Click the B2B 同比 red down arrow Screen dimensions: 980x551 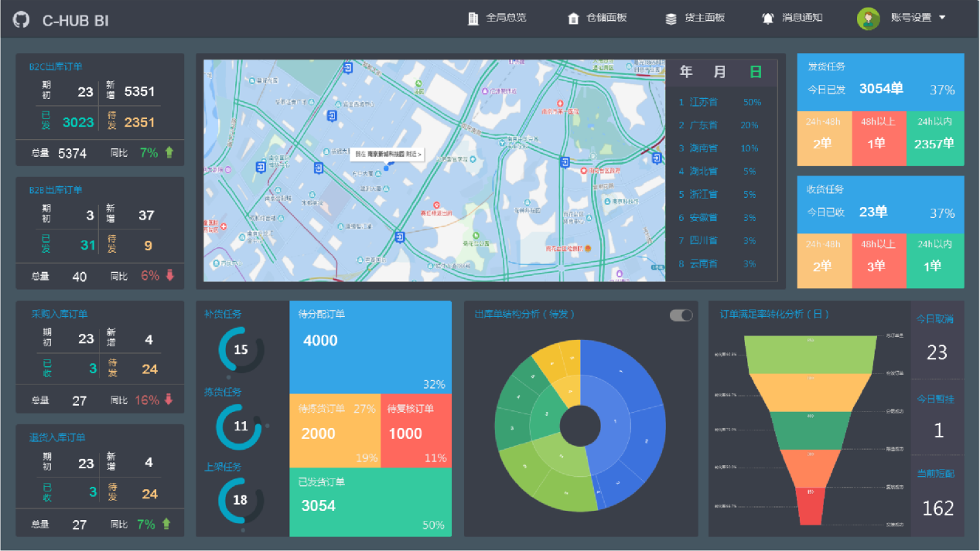pyautogui.click(x=169, y=276)
